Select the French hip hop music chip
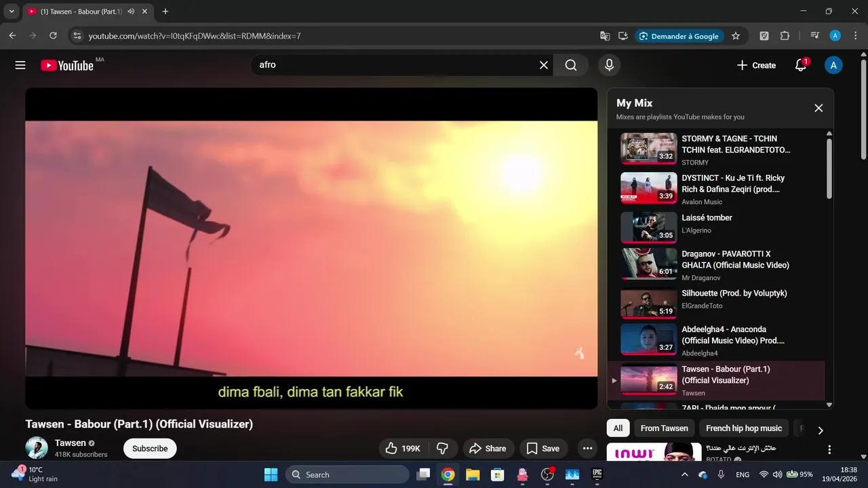The width and height of the screenshot is (868, 488). point(744,428)
